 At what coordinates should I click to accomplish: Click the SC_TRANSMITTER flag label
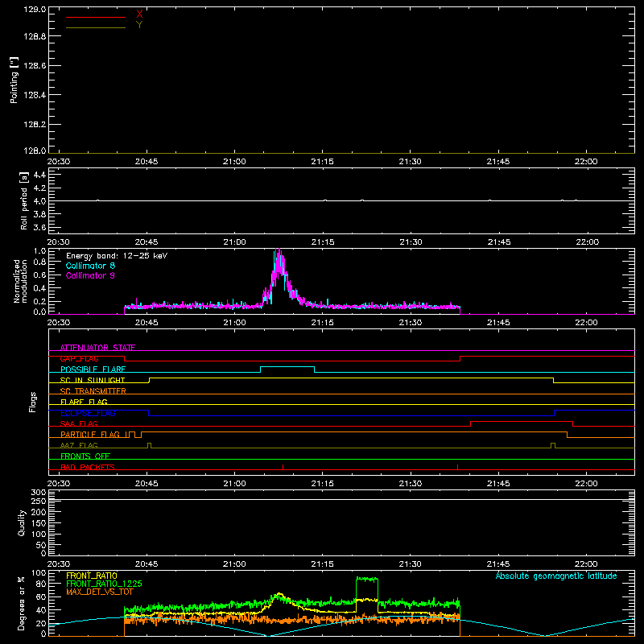pyautogui.click(x=93, y=391)
